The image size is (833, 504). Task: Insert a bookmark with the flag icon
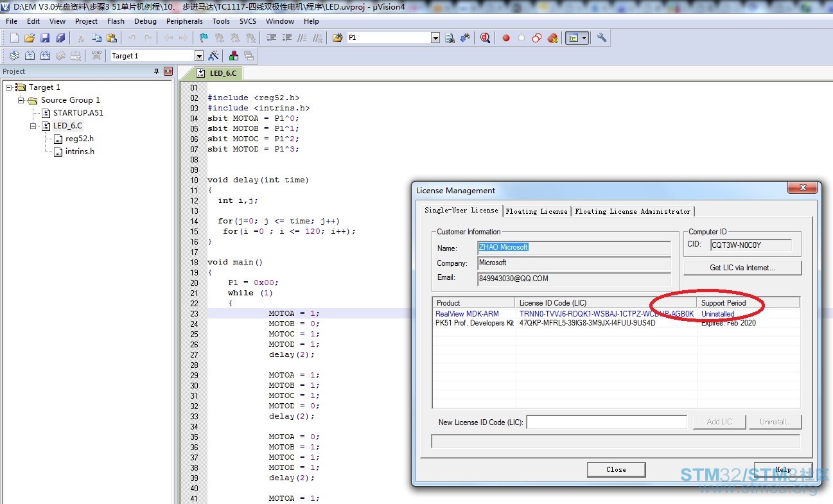click(204, 38)
